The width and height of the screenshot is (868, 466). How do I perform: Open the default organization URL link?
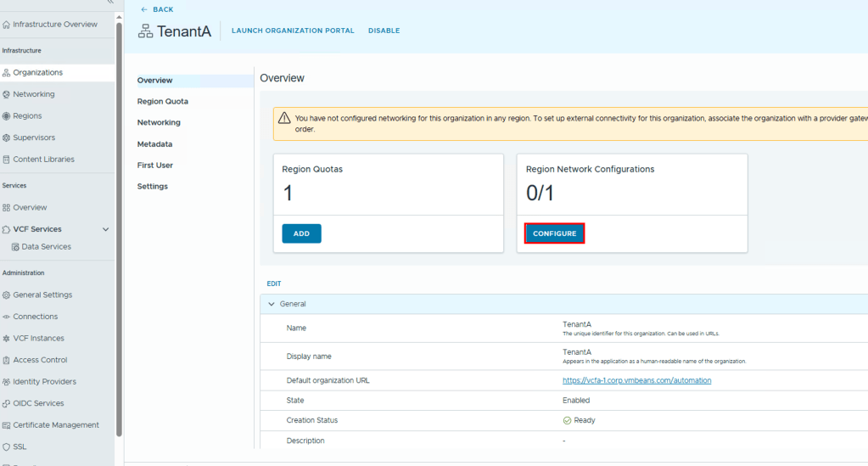(x=636, y=380)
